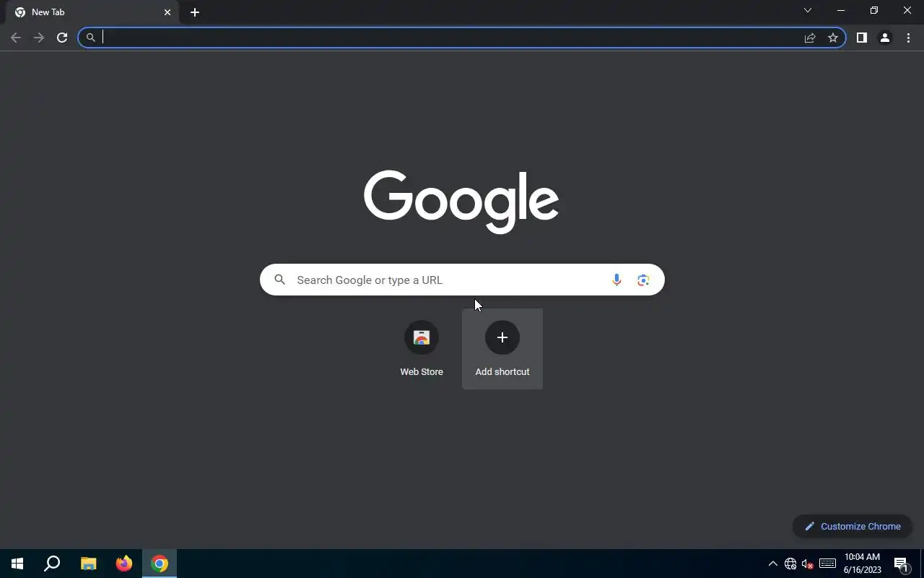Screen dimensions: 924x578
Task: Click the search icon in the address bar
Action: point(90,38)
